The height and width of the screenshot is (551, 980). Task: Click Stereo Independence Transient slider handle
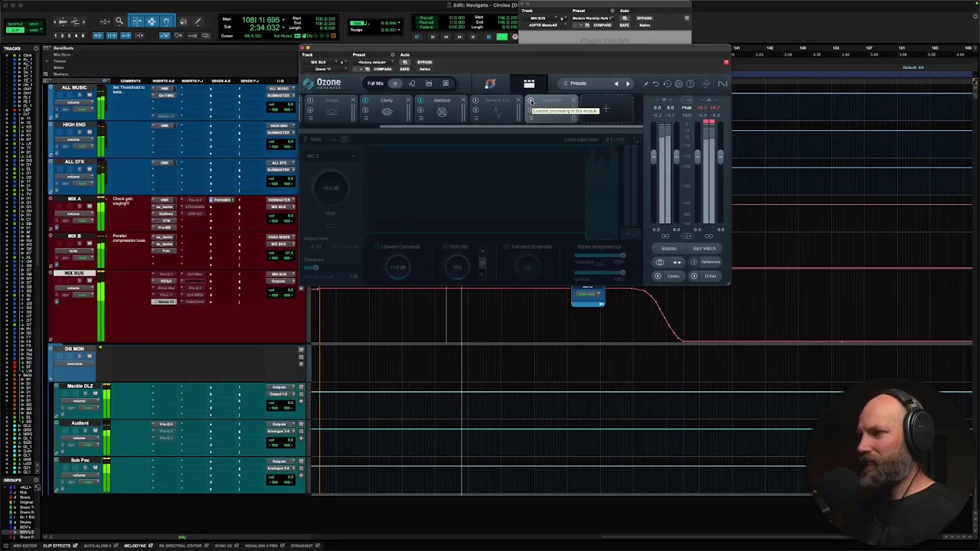[622, 256]
